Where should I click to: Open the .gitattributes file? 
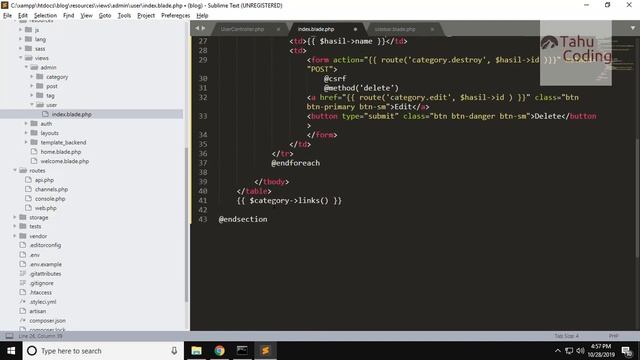pyautogui.click(x=45, y=273)
